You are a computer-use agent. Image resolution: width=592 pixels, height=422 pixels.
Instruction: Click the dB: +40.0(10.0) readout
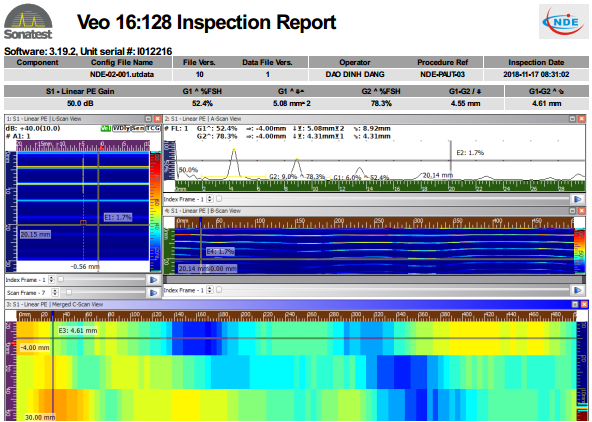[33, 128]
